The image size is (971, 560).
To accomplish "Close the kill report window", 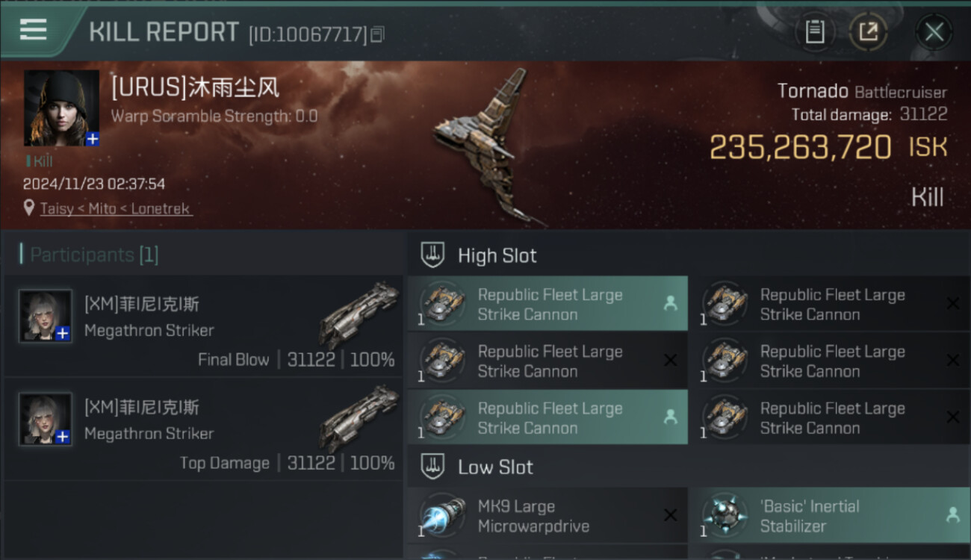I will (x=934, y=32).
